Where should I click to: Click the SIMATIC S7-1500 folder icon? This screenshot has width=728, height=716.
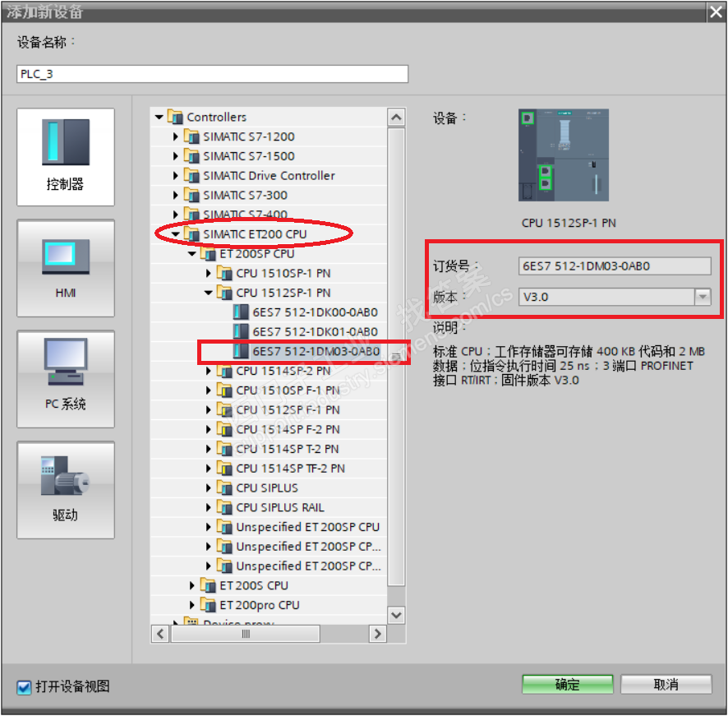[x=191, y=156]
